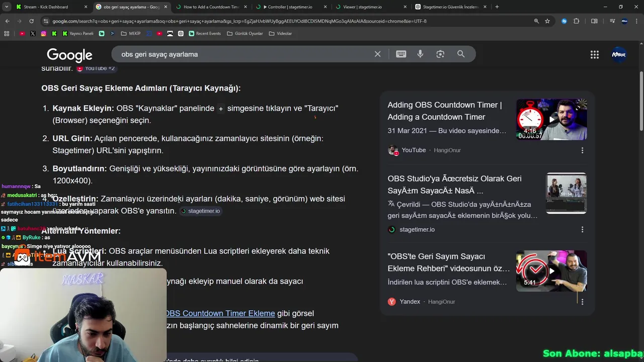Viewport: 644px width, 362px height.
Task: Open the Recent Events bookmark
Action: click(x=205, y=33)
